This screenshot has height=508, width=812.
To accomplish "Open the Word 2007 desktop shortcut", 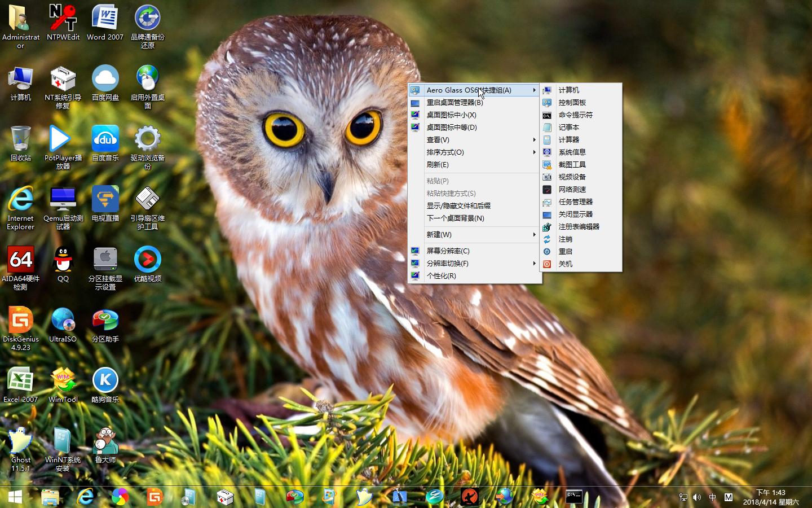I will pyautogui.click(x=105, y=23).
